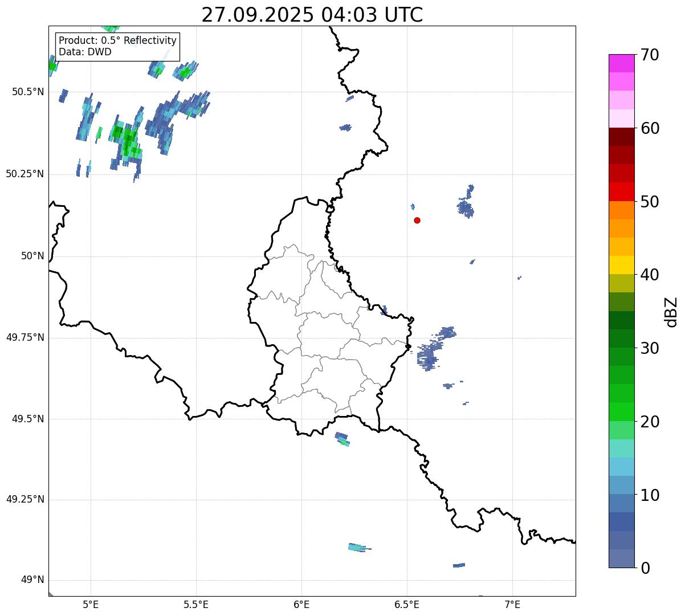
Task: Pick the orange colorbar segment just above 50
Action: pyautogui.click(x=622, y=210)
